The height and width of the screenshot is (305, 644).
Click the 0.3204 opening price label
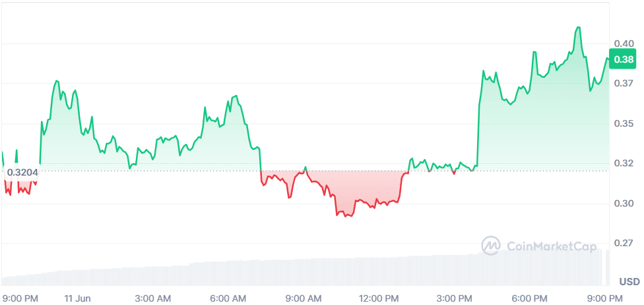(x=22, y=172)
